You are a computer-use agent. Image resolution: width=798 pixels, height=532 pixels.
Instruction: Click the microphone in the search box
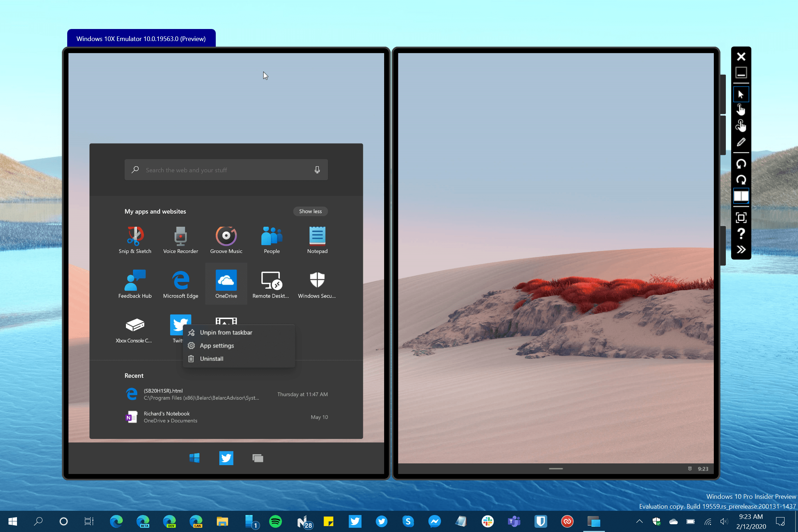point(317,170)
